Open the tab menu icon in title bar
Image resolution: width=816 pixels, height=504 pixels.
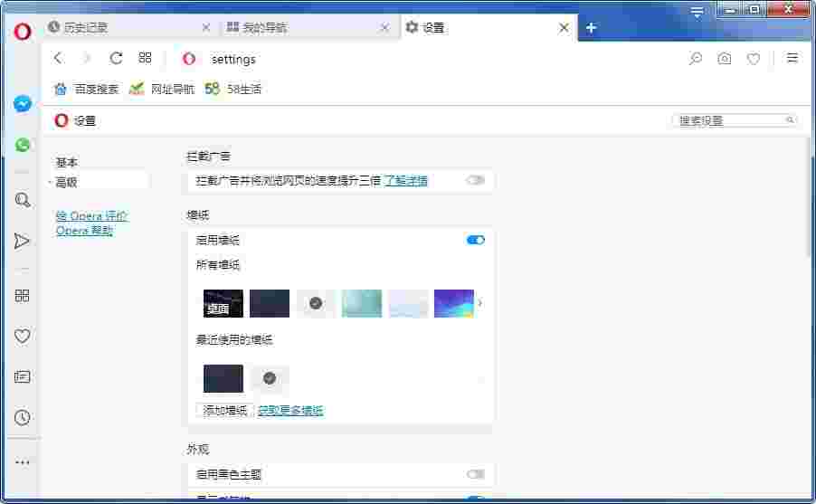(697, 13)
